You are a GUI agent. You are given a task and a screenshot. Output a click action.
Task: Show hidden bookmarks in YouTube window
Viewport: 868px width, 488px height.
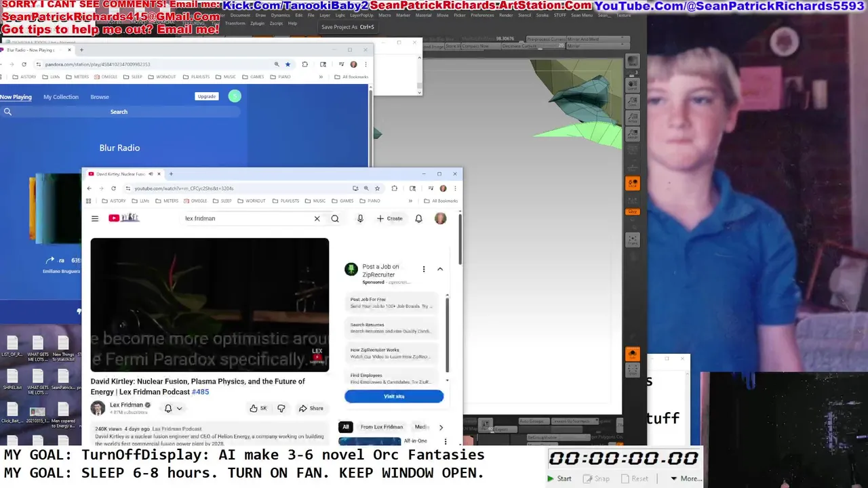click(x=410, y=201)
